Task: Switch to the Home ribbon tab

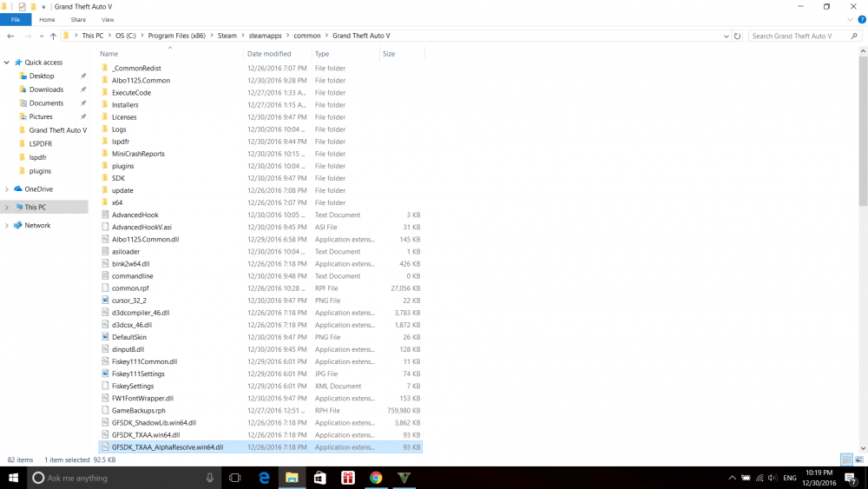Action: (x=47, y=19)
